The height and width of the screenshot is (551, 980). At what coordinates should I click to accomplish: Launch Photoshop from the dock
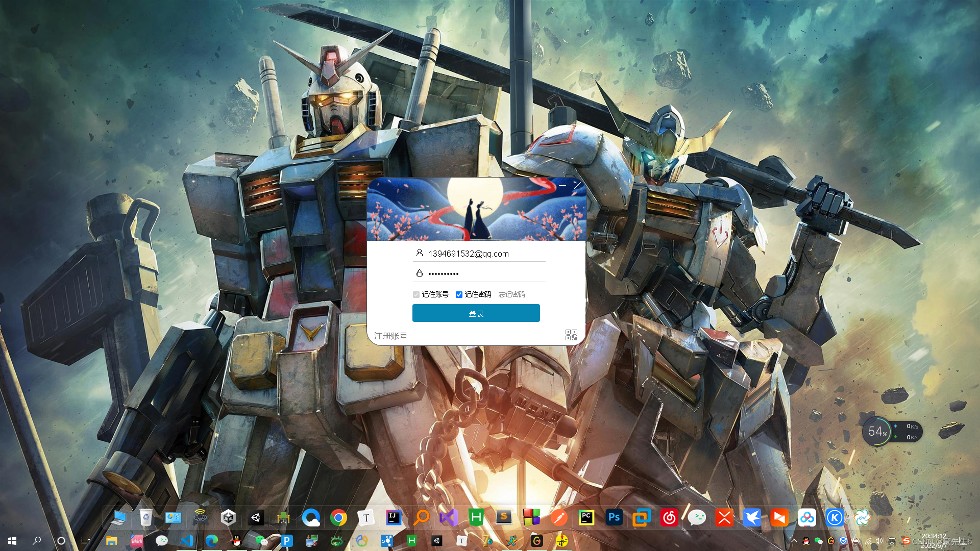[x=614, y=518]
